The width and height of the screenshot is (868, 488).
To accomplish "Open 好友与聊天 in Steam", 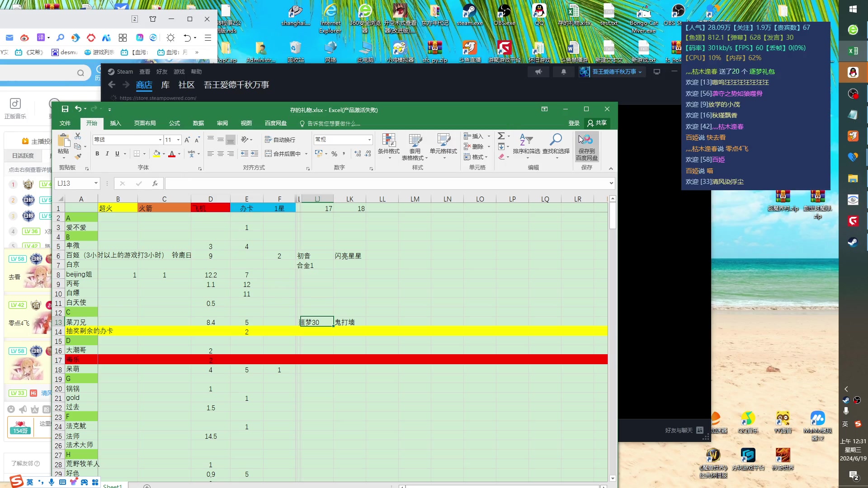I will [684, 431].
